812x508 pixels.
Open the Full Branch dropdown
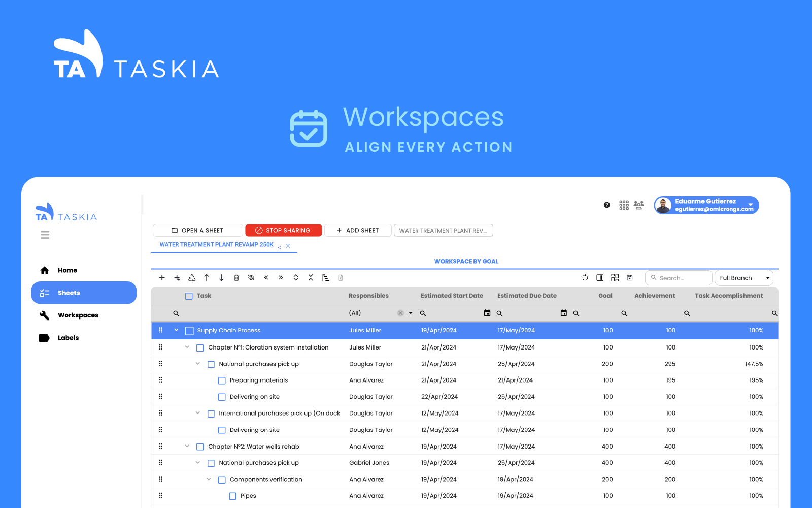[x=743, y=278]
